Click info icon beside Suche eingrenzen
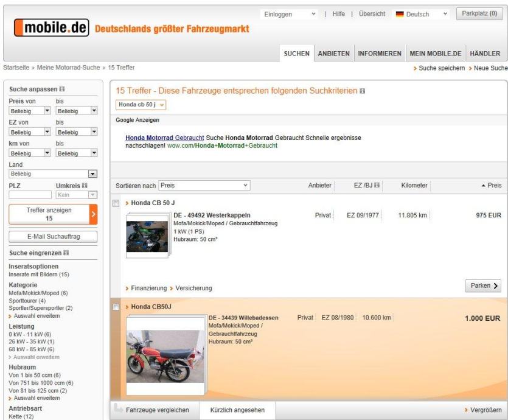Viewport: 508px width, 420px height. (x=66, y=253)
